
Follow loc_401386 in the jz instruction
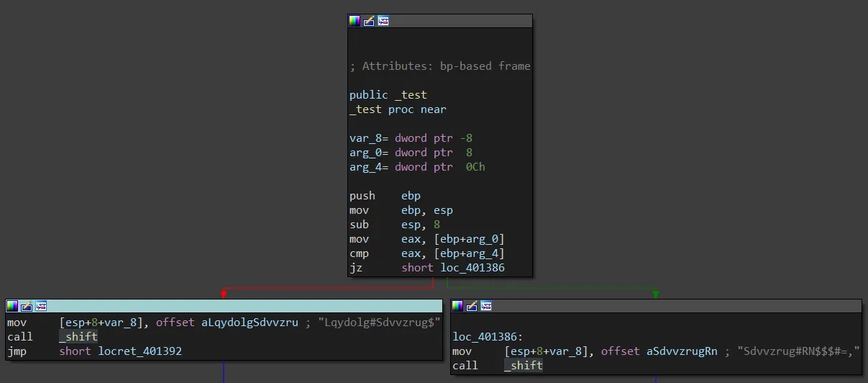pyautogui.click(x=472, y=268)
